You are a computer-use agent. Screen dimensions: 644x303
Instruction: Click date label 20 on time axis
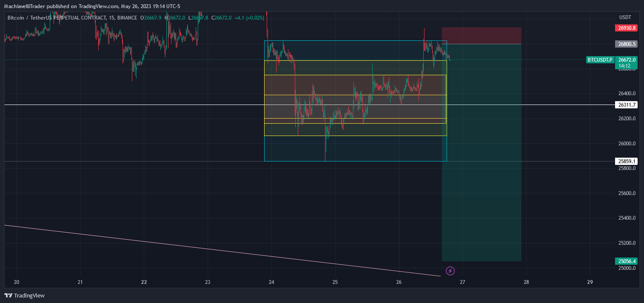[x=17, y=282]
